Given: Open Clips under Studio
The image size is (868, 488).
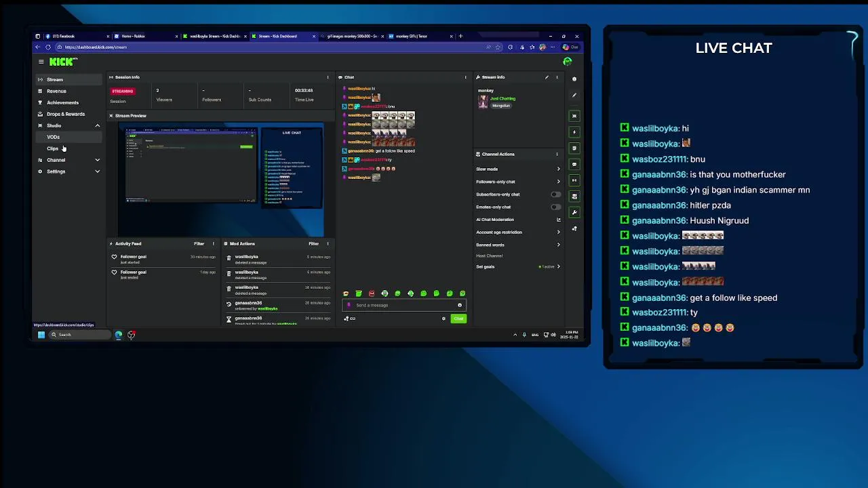Looking at the screenshot, I should (69, 148).
